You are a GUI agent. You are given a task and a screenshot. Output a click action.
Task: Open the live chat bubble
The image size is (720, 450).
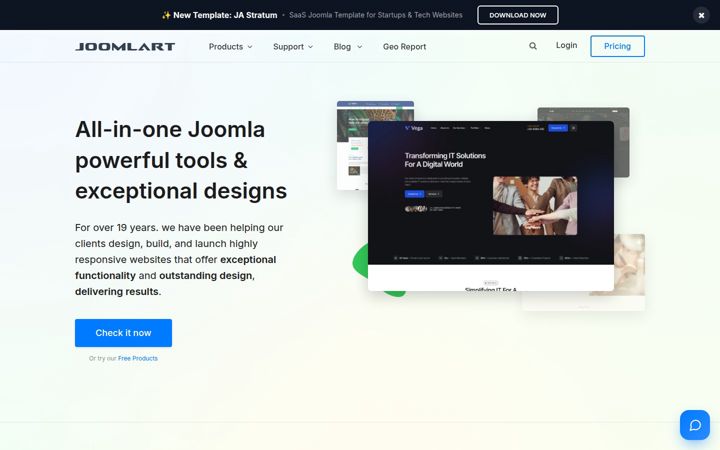point(695,425)
